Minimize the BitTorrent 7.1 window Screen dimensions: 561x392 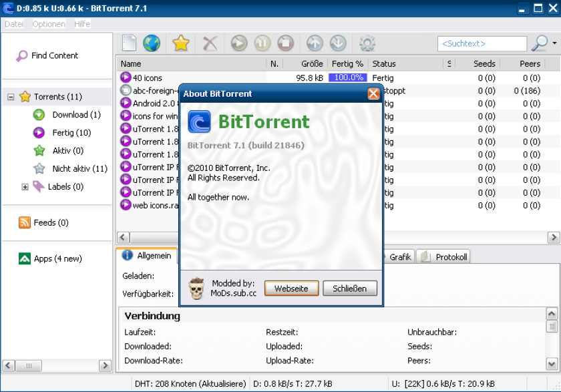(522, 8)
